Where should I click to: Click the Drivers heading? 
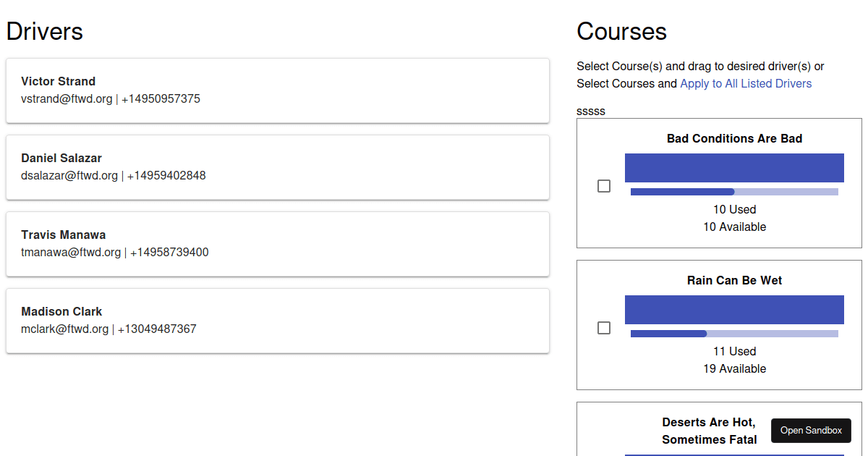pos(45,32)
